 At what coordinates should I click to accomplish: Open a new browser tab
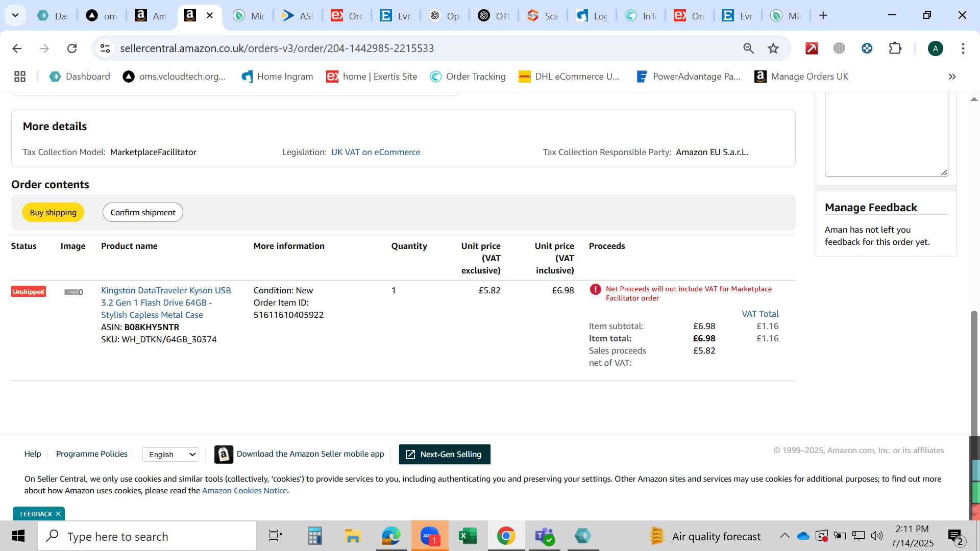[x=823, y=16]
